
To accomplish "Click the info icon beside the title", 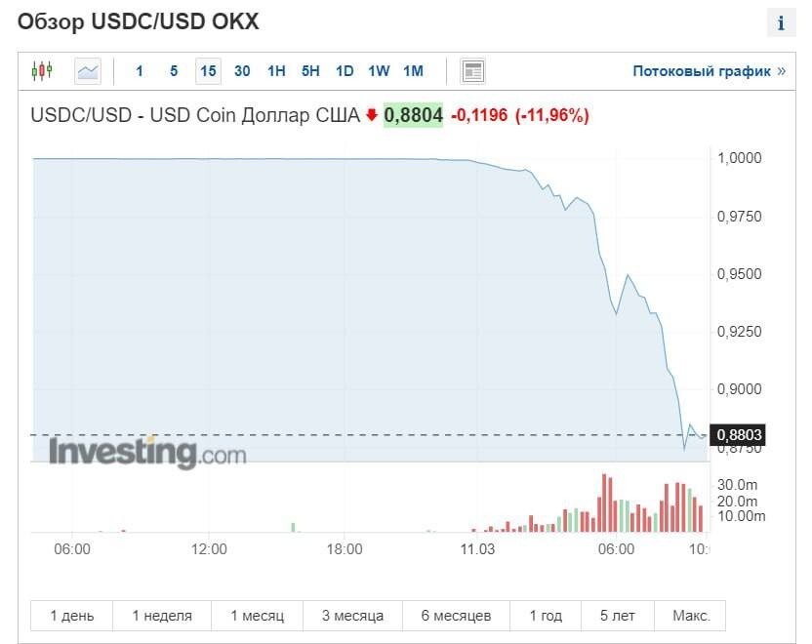I will [x=781, y=23].
